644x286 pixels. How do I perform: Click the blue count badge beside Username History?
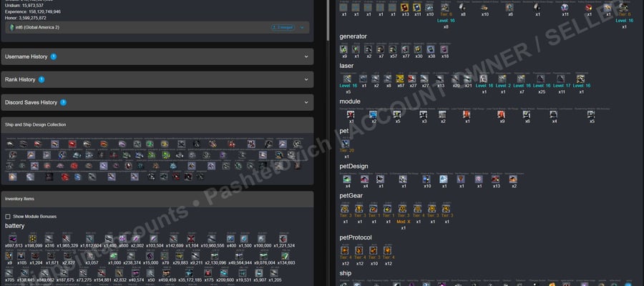point(54,56)
